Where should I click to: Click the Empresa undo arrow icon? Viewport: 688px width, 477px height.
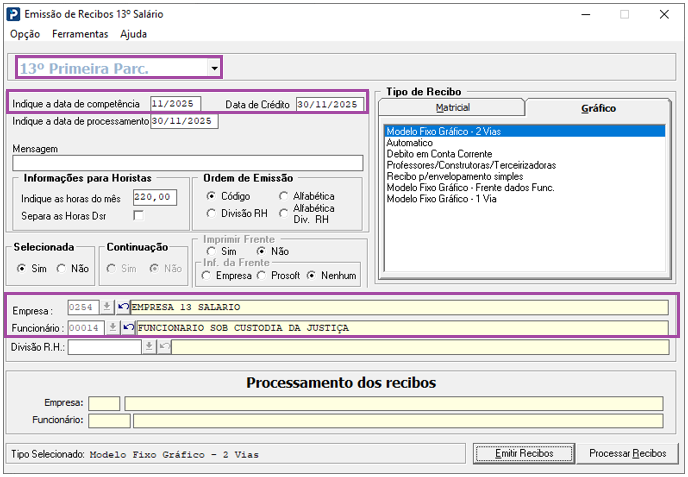click(123, 307)
